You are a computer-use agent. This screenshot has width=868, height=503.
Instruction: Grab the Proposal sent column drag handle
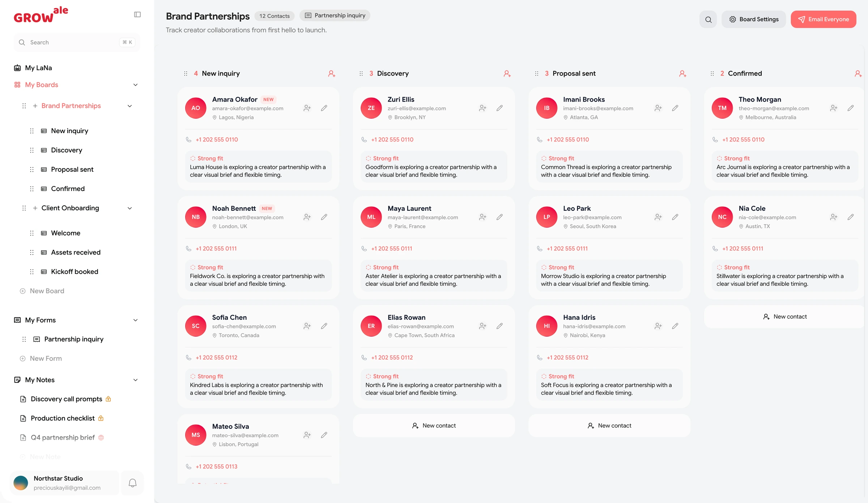coord(536,73)
